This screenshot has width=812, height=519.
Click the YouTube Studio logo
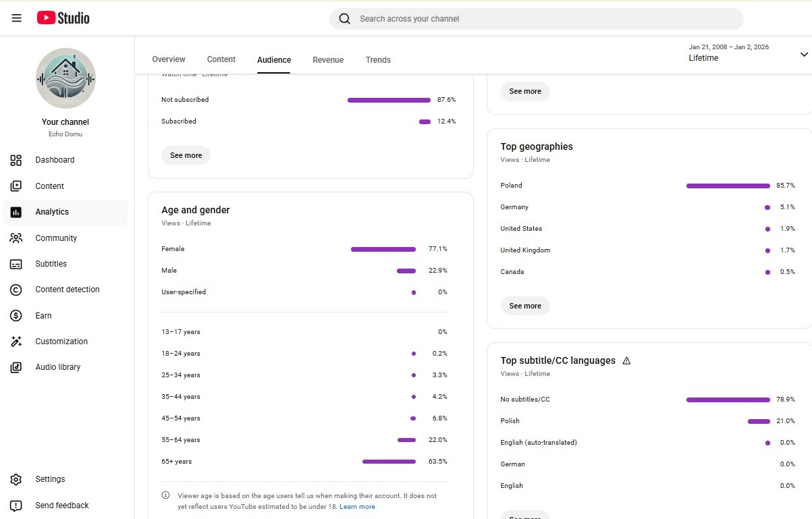(x=63, y=18)
